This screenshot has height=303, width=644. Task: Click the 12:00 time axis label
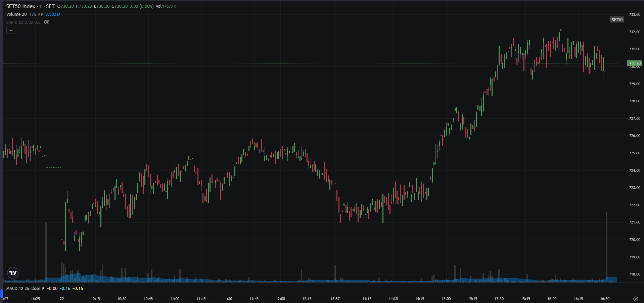coord(280,299)
